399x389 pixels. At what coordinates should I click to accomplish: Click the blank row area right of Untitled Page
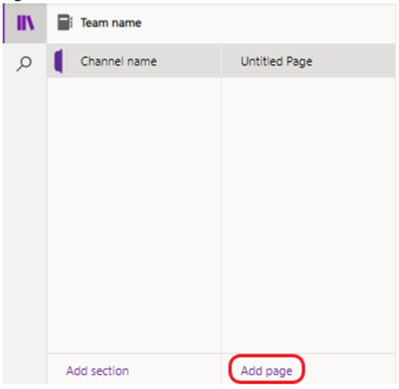pos(354,61)
